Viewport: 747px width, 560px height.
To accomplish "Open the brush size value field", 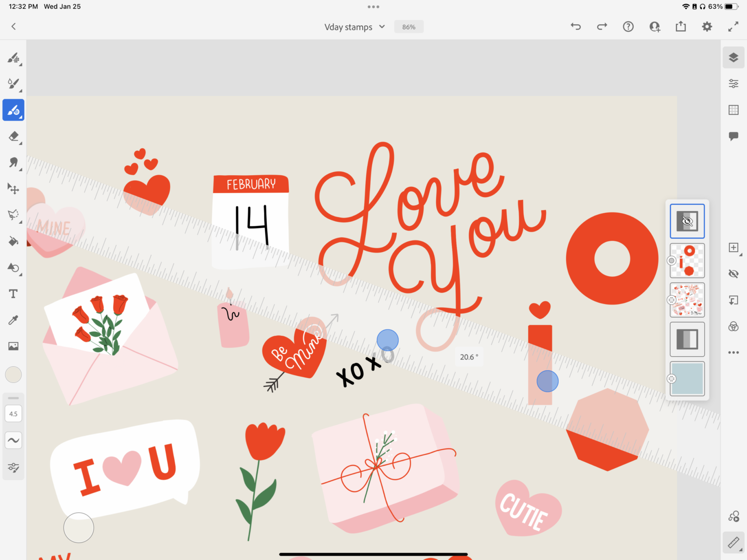I will pos(13,413).
